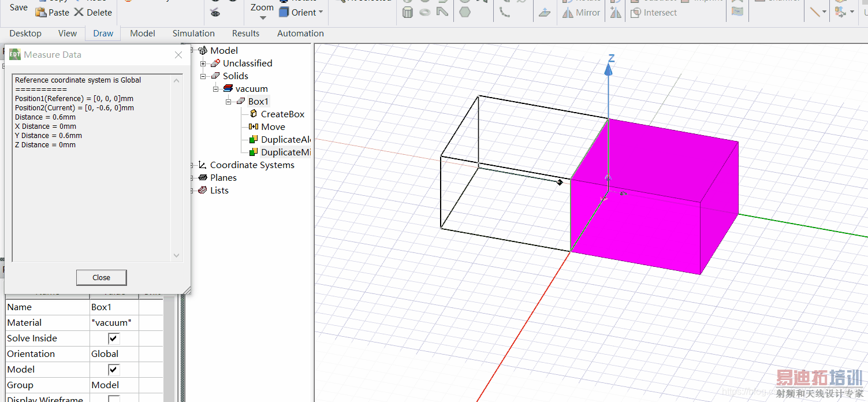
Task: Expand the Unclassified tree node
Action: click(203, 64)
